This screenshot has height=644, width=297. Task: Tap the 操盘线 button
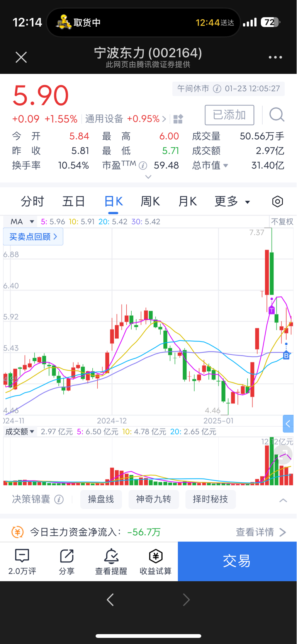click(101, 499)
